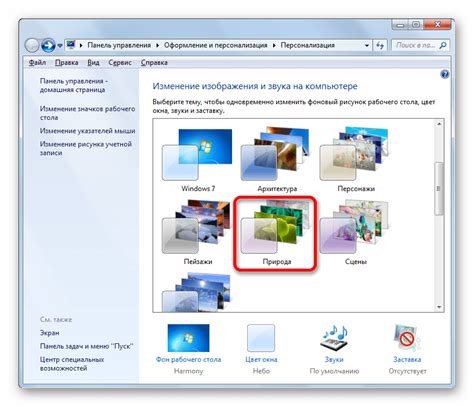Pick the Природа theme

(x=276, y=233)
